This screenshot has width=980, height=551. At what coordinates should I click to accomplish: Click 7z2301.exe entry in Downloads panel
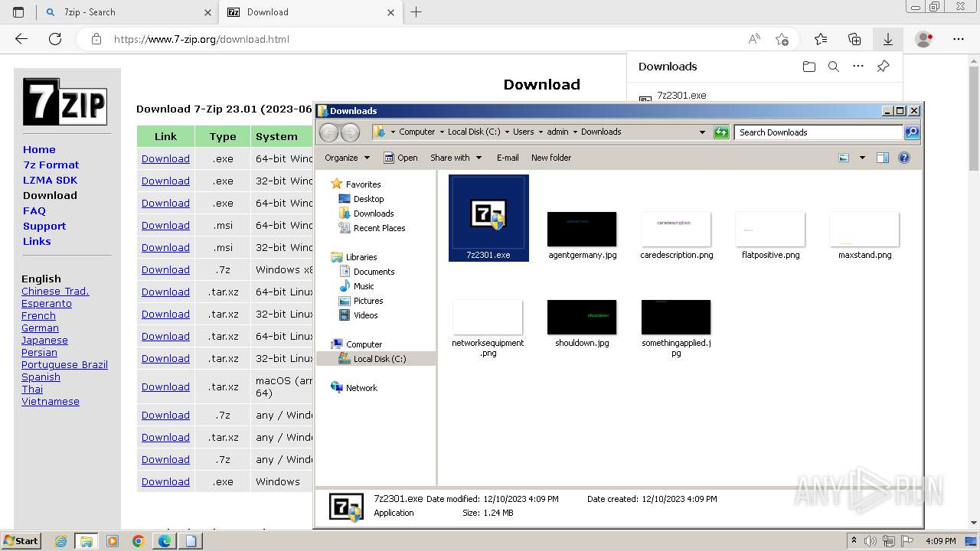(681, 96)
